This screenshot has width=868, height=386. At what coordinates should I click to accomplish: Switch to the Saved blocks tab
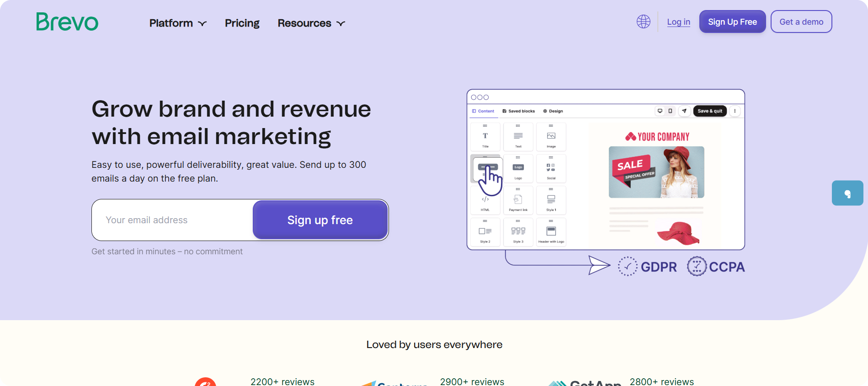518,111
